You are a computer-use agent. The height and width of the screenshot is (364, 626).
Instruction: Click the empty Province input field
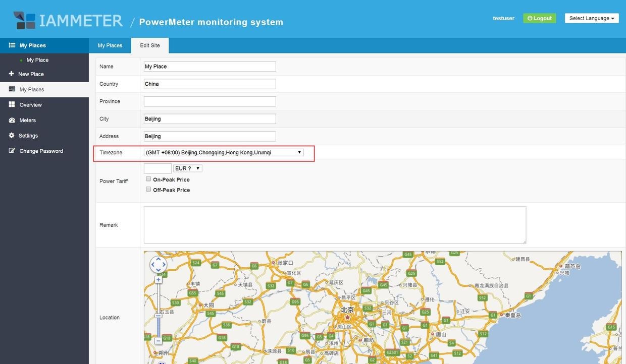[210, 101]
